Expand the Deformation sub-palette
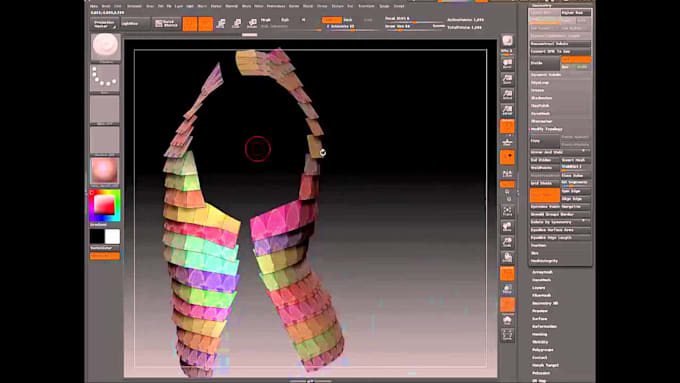The height and width of the screenshot is (383, 680). pos(544,327)
